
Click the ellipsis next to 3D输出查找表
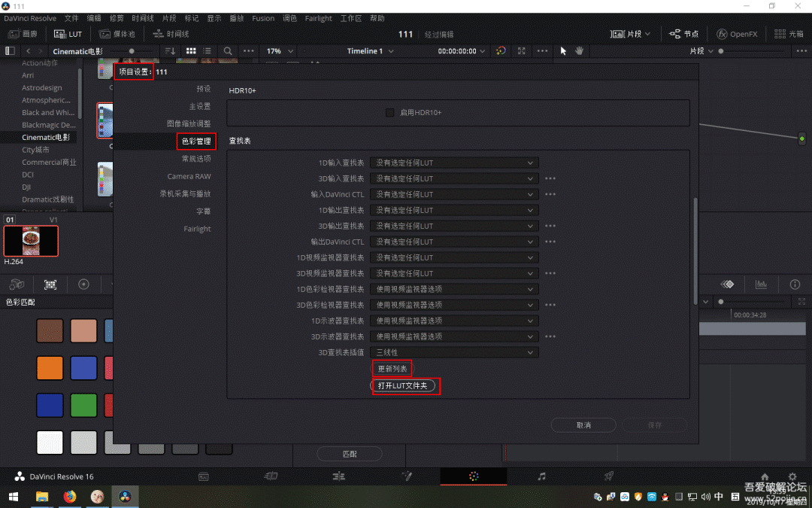tap(550, 226)
